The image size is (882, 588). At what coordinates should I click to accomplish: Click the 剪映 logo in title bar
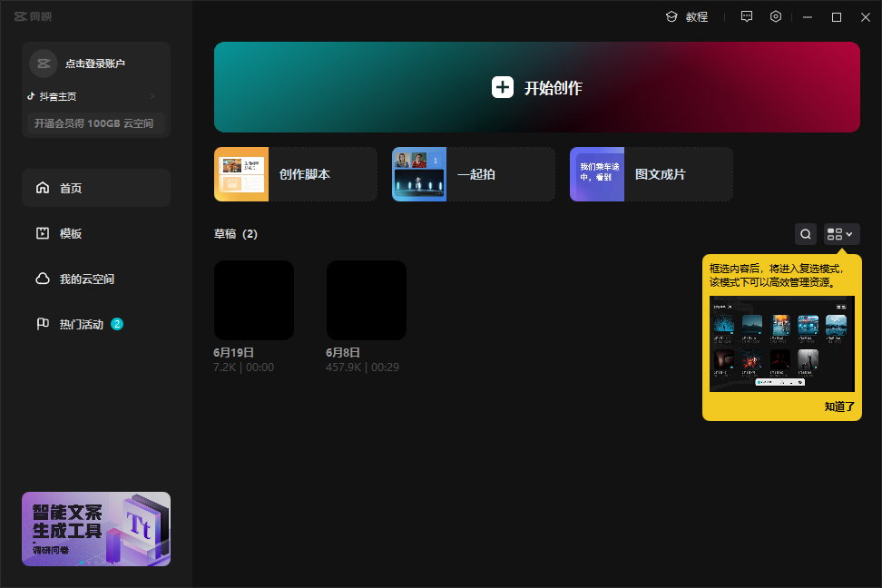click(34, 16)
